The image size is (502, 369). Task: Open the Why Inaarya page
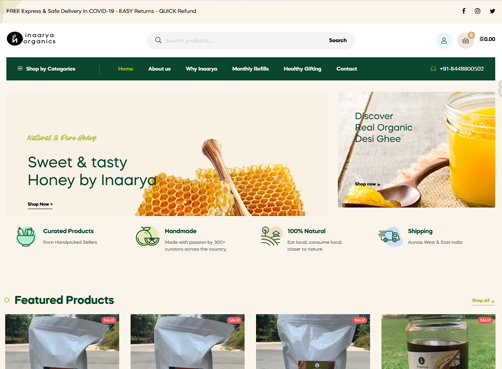[x=201, y=69]
